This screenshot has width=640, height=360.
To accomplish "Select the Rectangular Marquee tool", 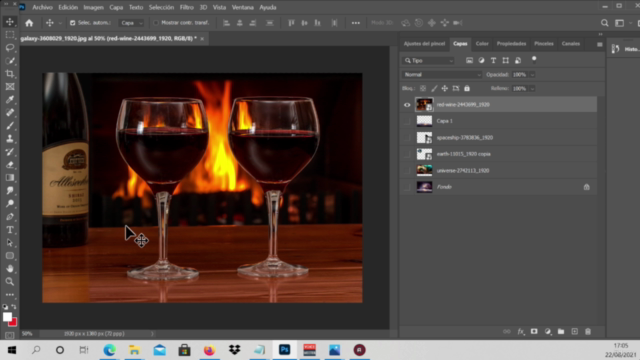I will [10, 35].
